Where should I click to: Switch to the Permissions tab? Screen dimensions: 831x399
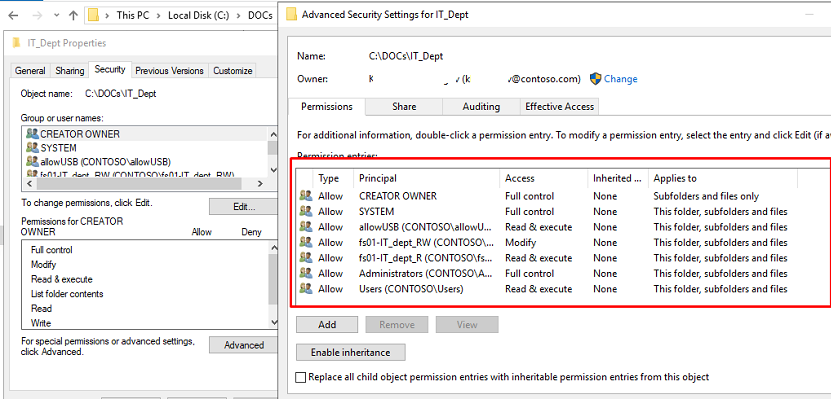(327, 107)
